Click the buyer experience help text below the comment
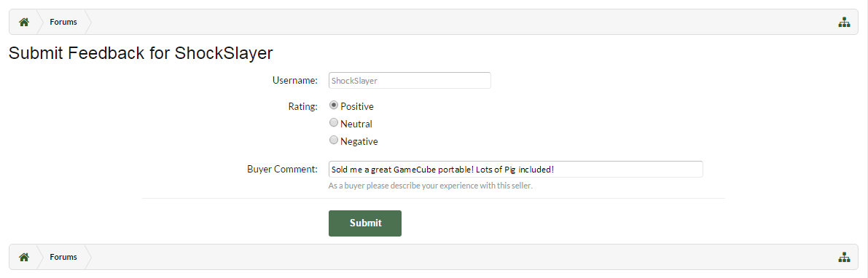This screenshot has width=868, height=278. tap(430, 186)
